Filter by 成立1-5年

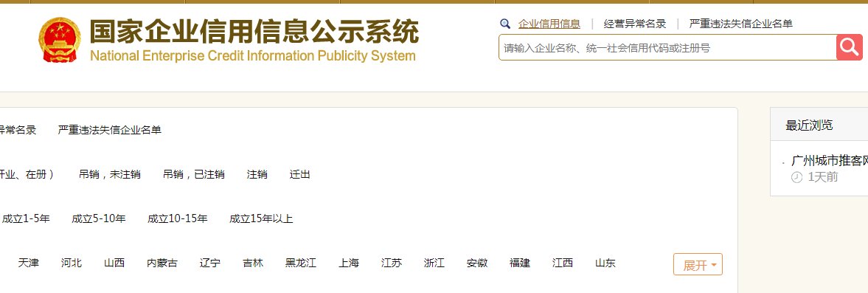[26, 218]
